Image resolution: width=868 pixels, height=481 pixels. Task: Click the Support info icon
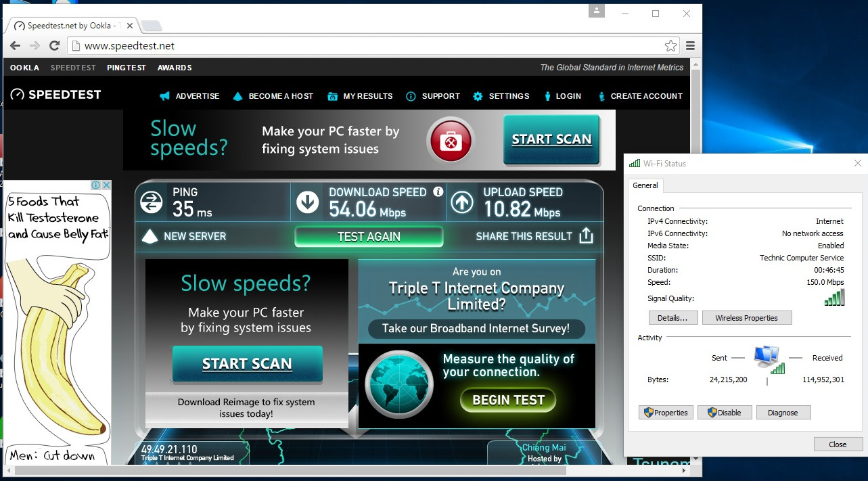pos(411,96)
